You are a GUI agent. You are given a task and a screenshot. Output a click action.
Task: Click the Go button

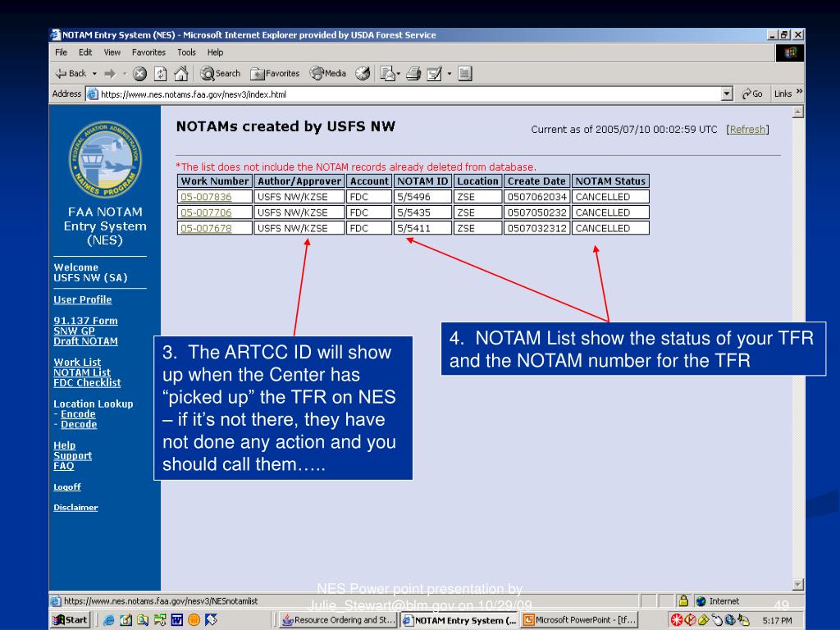[x=751, y=94]
